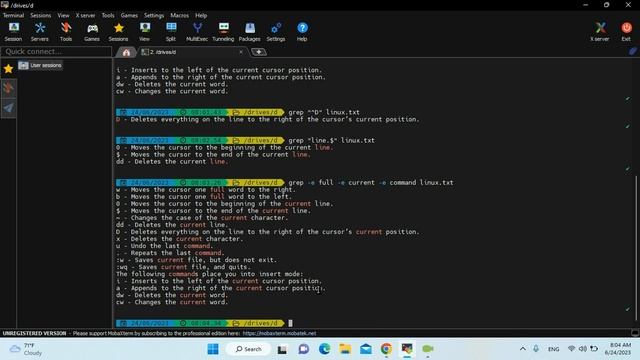640x360 pixels.
Task: Open the ENG language indicator
Action: [x=553, y=349]
